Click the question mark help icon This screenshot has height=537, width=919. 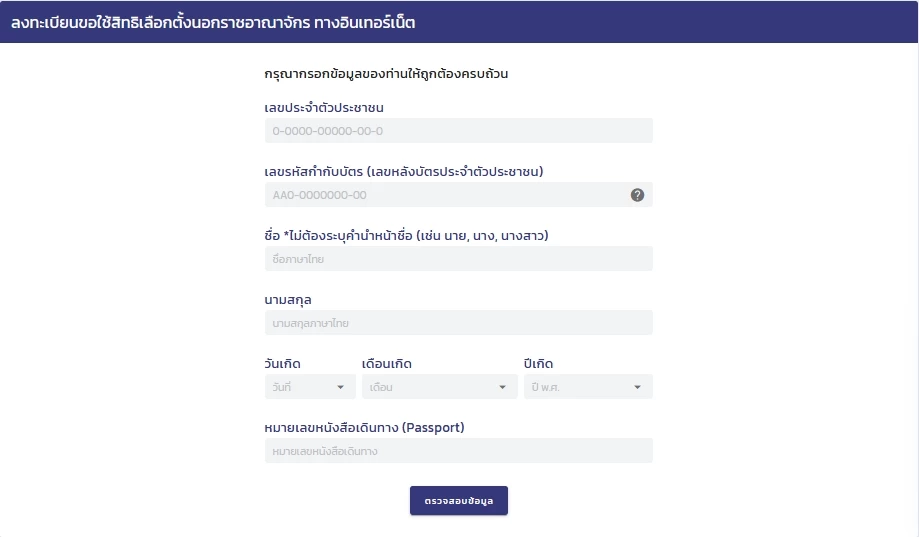click(x=637, y=195)
